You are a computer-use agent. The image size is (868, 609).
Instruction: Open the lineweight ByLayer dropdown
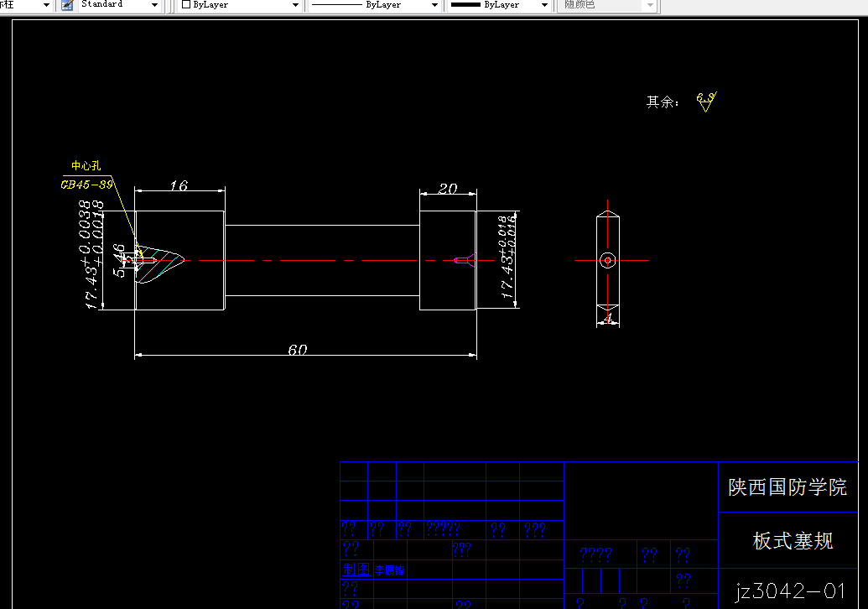coord(544,5)
